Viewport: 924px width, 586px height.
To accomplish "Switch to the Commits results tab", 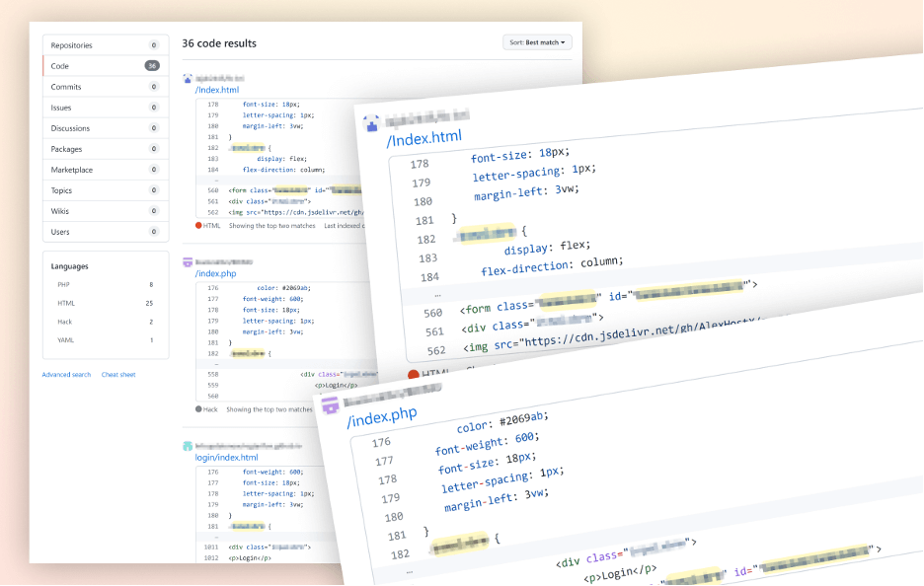I will coord(66,87).
